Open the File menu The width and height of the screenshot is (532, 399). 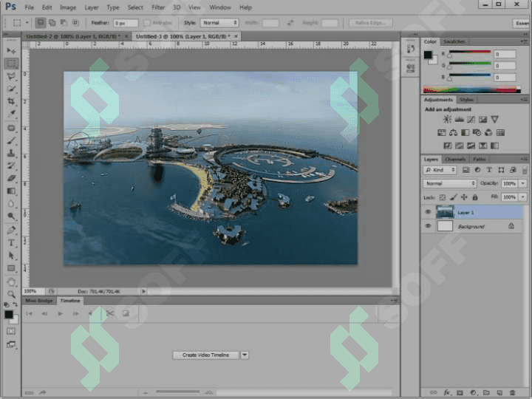[29, 7]
